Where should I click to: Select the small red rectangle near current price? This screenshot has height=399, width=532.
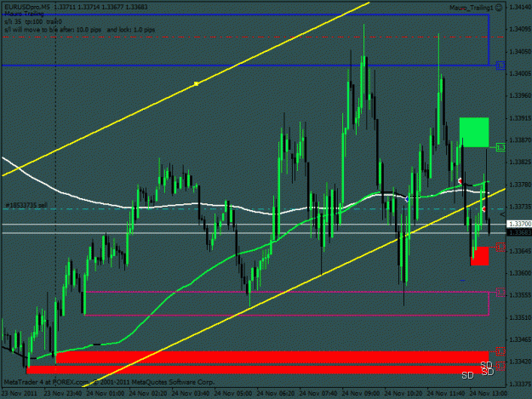tap(479, 256)
